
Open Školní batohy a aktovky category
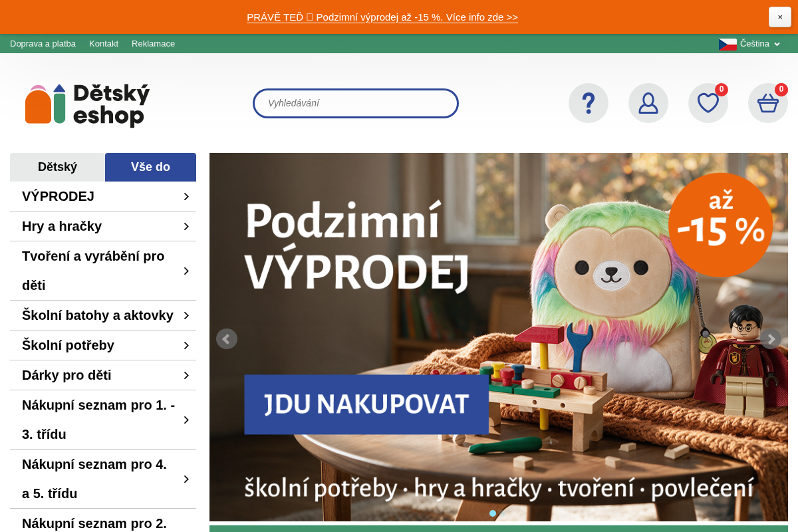[98, 315]
